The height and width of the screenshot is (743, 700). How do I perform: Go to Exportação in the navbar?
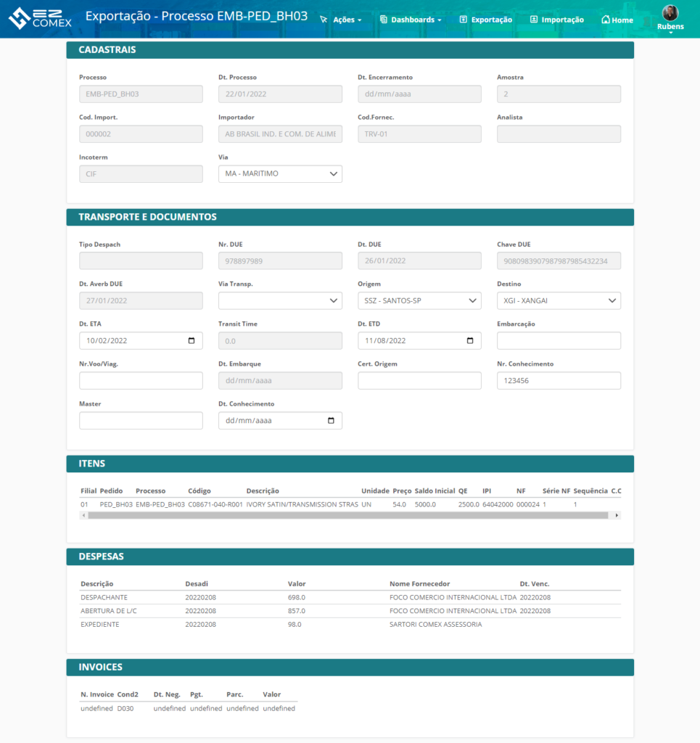coord(486,20)
